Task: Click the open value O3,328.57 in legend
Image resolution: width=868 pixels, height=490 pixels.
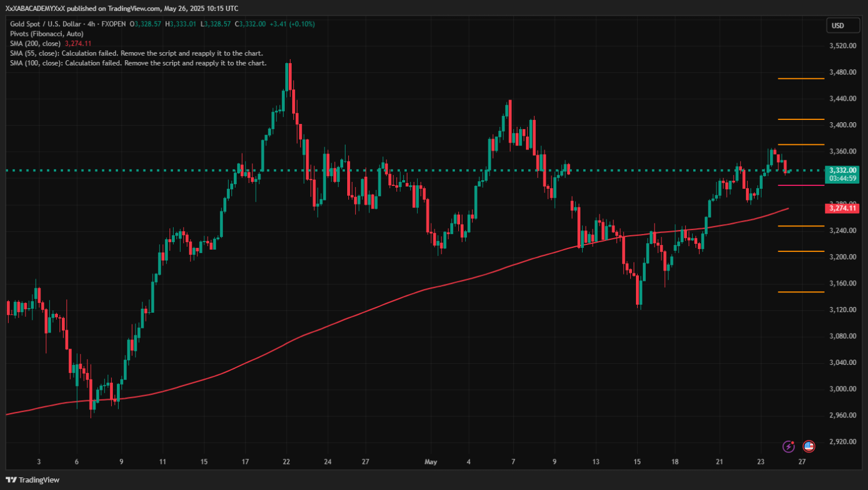Action: pyautogui.click(x=145, y=24)
